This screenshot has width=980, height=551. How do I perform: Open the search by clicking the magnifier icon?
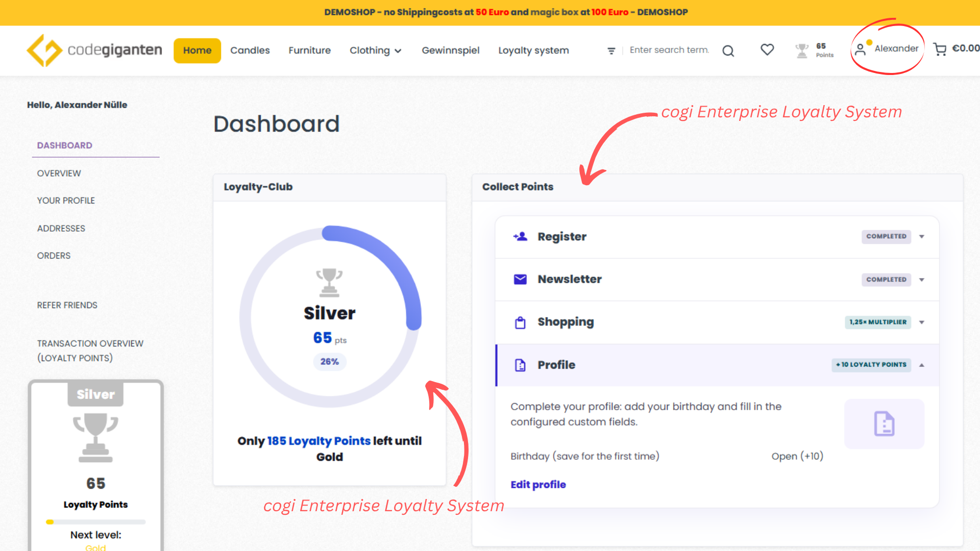click(x=728, y=50)
